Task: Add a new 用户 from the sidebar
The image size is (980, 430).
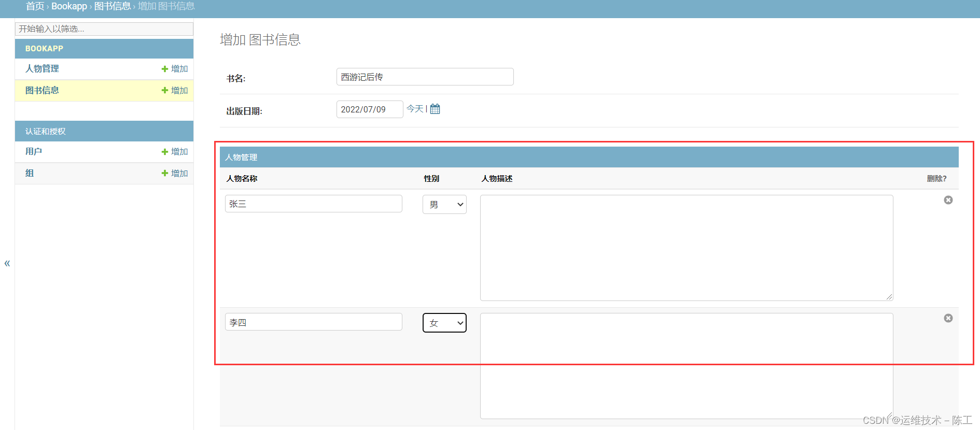Action: (175, 151)
